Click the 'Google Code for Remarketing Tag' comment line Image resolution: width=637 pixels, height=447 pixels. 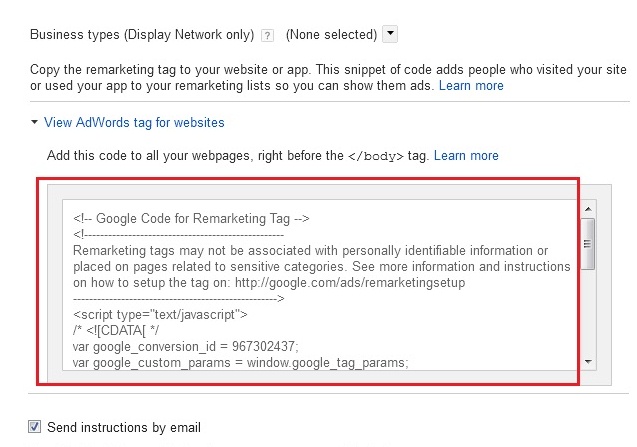pyautogui.click(x=191, y=219)
